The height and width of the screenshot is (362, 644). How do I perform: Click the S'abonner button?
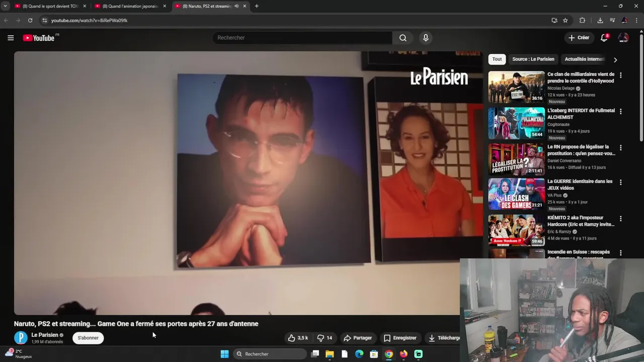coord(88,338)
